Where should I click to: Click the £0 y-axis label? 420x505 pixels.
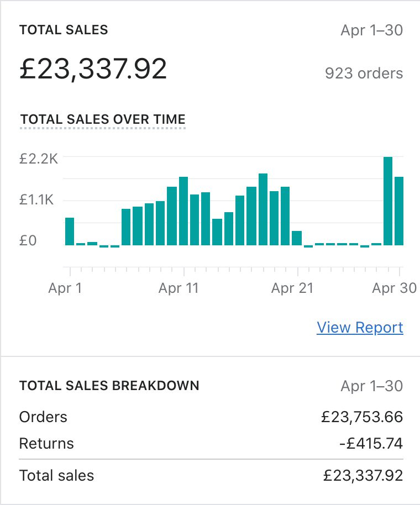[28, 241]
